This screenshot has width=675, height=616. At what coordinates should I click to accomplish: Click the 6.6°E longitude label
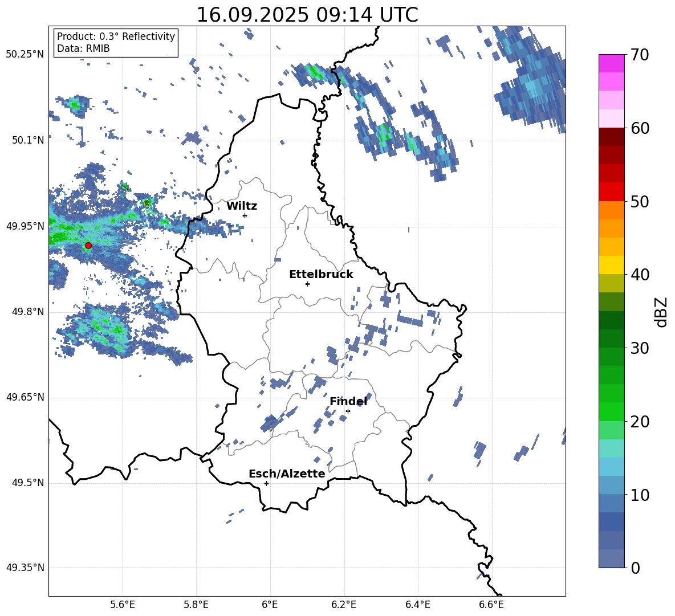click(491, 605)
